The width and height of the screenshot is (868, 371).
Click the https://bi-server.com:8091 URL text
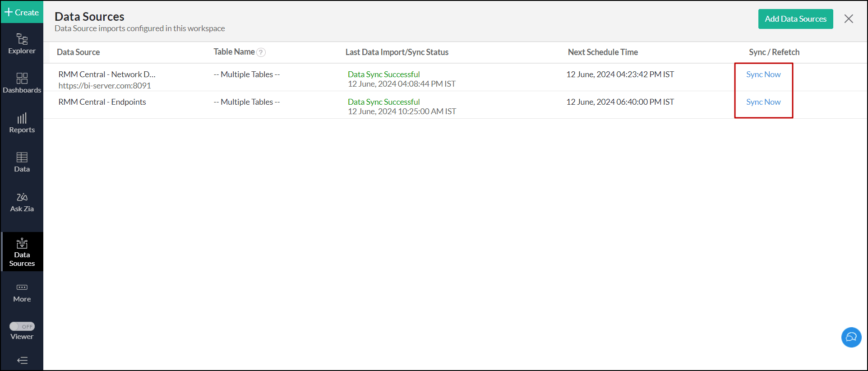(x=105, y=86)
